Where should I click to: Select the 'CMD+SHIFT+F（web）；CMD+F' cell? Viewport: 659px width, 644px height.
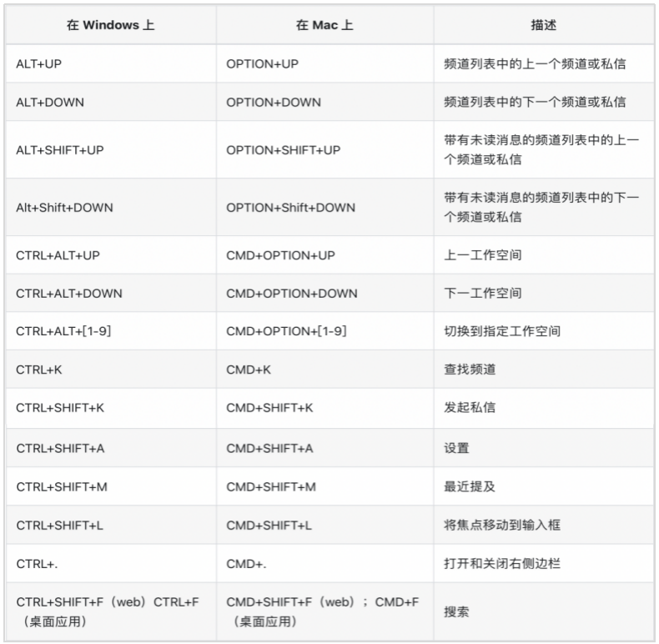tap(324, 611)
